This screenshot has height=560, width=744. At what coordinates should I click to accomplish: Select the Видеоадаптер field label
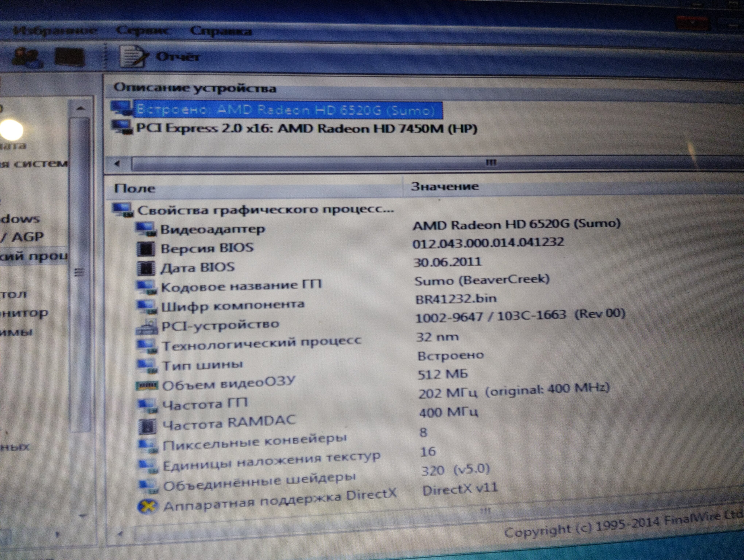213,229
